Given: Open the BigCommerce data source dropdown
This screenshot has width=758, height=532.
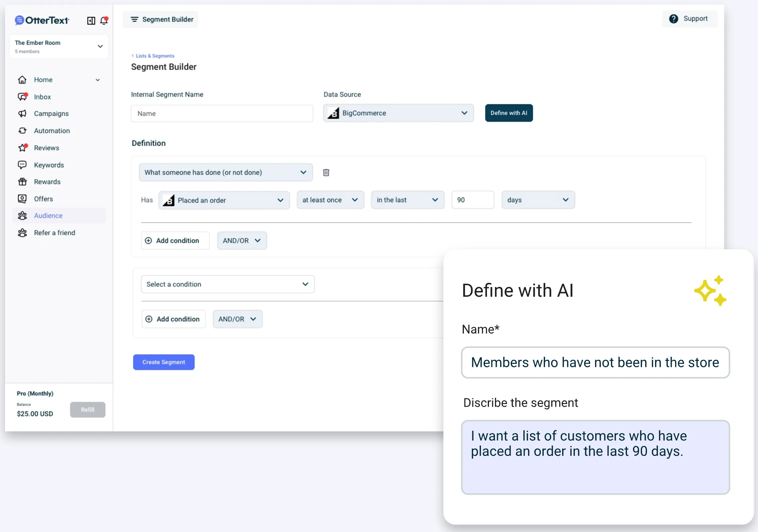Looking at the screenshot, I should [398, 113].
